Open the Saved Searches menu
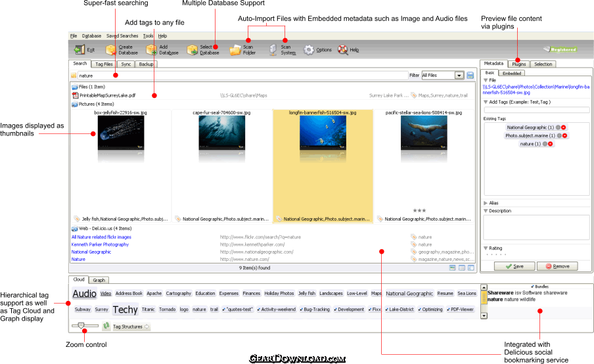The height and width of the screenshot is (364, 594). pyautogui.click(x=122, y=36)
